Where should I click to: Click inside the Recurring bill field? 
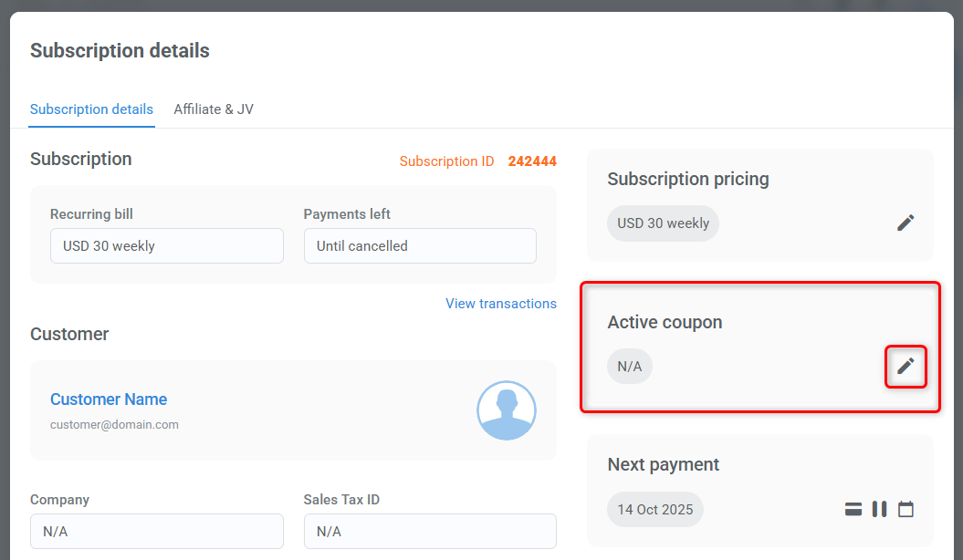166,245
